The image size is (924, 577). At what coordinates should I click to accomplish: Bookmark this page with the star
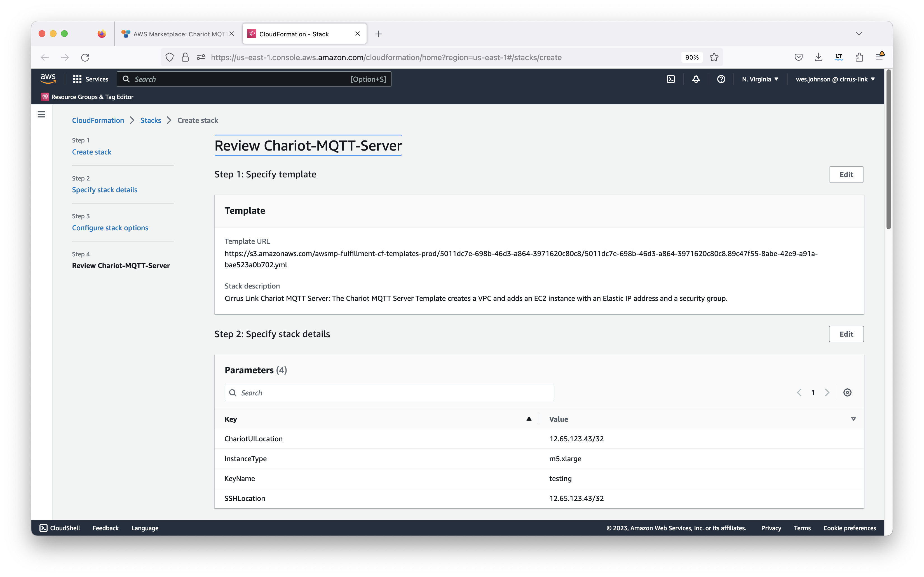click(x=714, y=57)
